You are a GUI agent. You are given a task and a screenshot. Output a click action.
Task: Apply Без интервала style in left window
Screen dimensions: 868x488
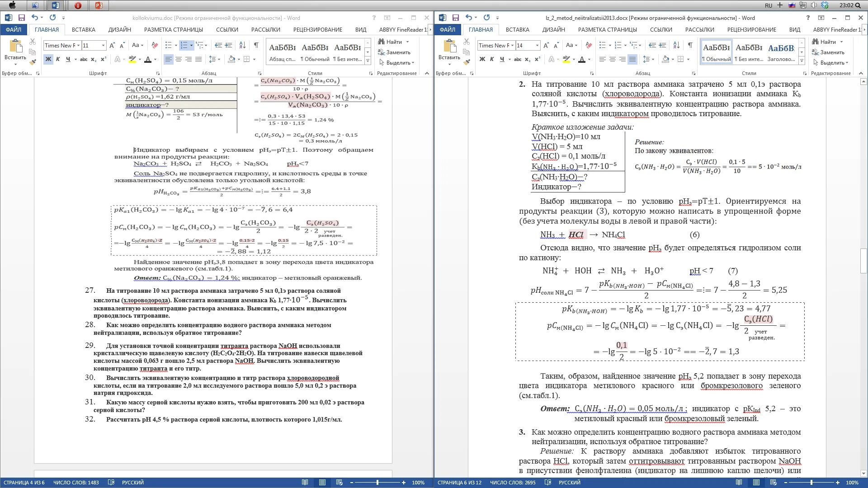click(348, 52)
